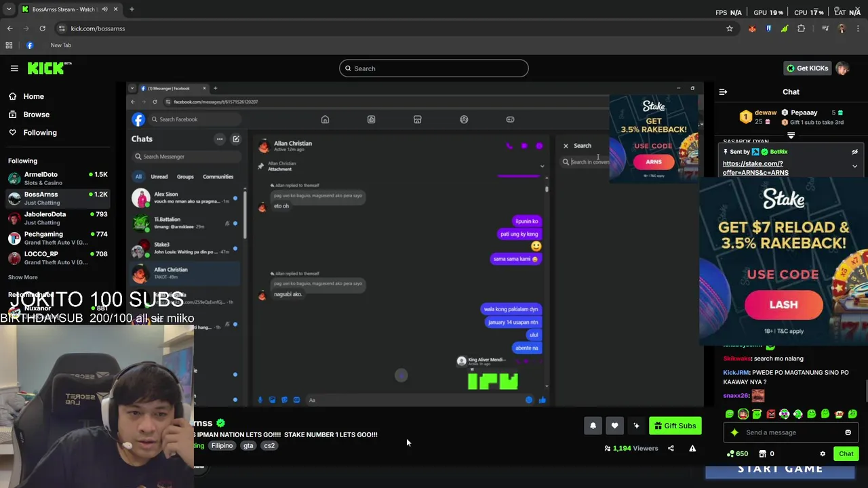Screen dimensions: 868x488
Task: Select the cs2 tag
Action: tap(269, 445)
